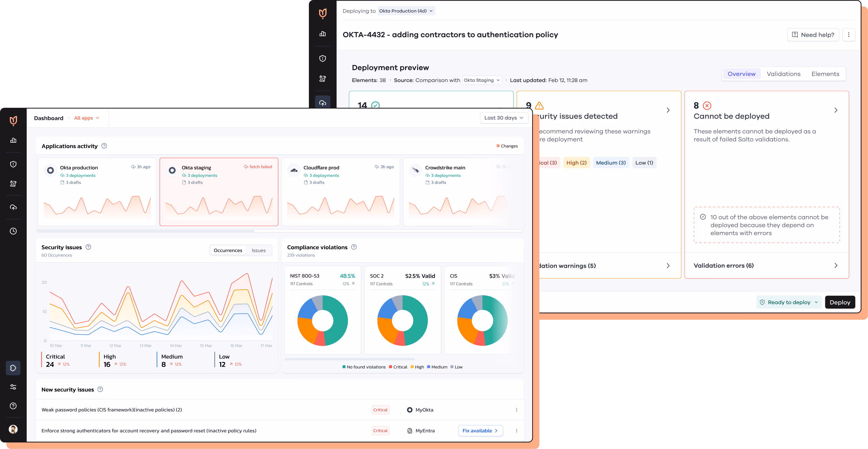The height and width of the screenshot is (449, 868).
Task: Click info icon next to Security issues
Action: [88, 247]
